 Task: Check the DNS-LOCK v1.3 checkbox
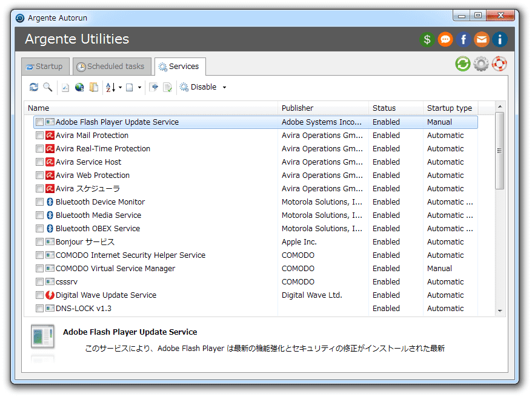coord(40,308)
